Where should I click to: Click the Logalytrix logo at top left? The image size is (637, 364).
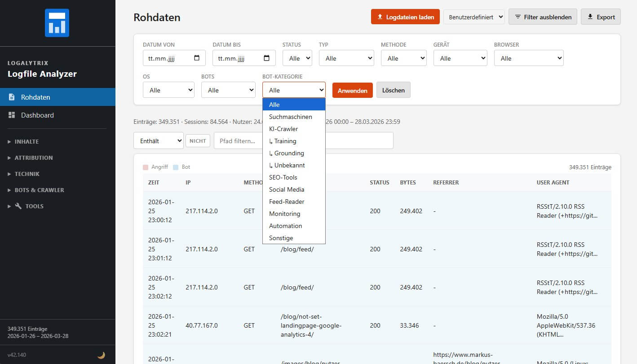[58, 22]
